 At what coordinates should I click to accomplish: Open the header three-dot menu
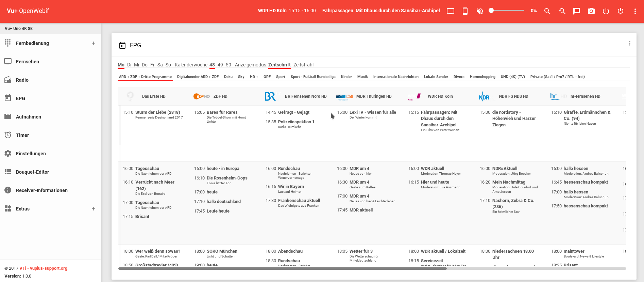click(x=635, y=11)
